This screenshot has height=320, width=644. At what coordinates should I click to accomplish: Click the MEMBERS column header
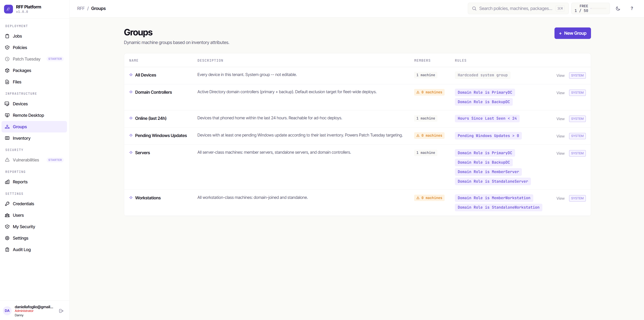[422, 61]
